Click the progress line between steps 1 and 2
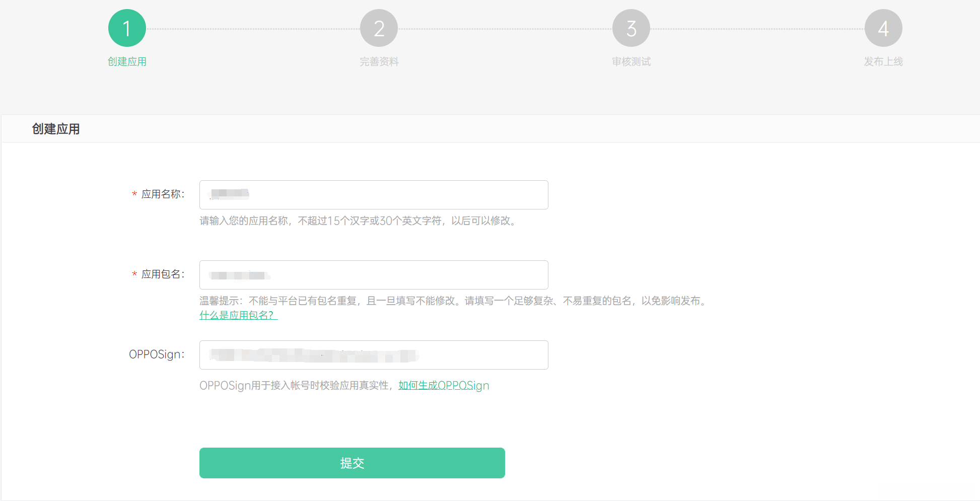 [252, 28]
